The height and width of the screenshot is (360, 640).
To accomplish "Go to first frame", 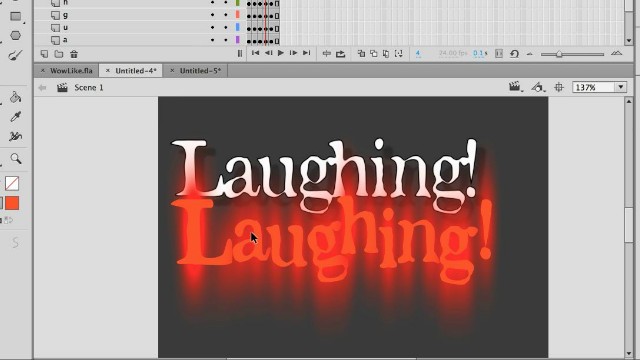I will (255, 53).
